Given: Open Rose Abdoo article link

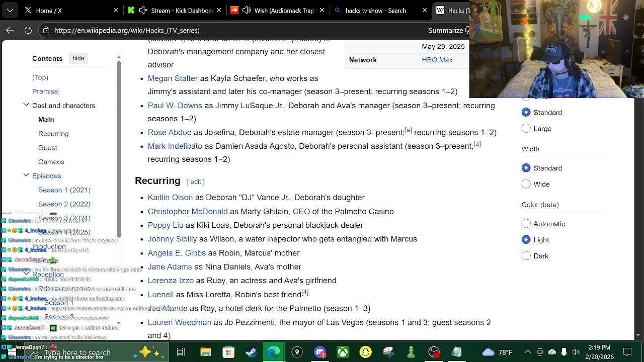Looking at the screenshot, I should [170, 132].
